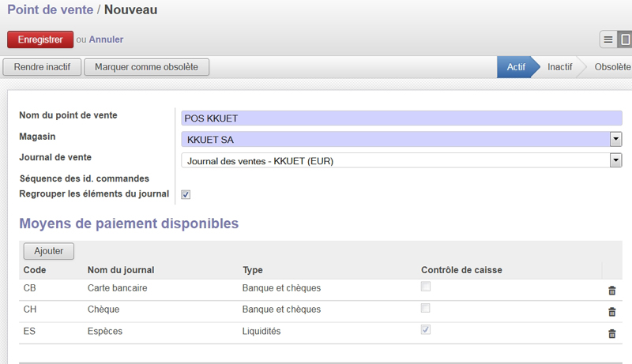Screen dimensions: 632x364
Task: Delete the Chèque payment row
Action: [x=611, y=312]
